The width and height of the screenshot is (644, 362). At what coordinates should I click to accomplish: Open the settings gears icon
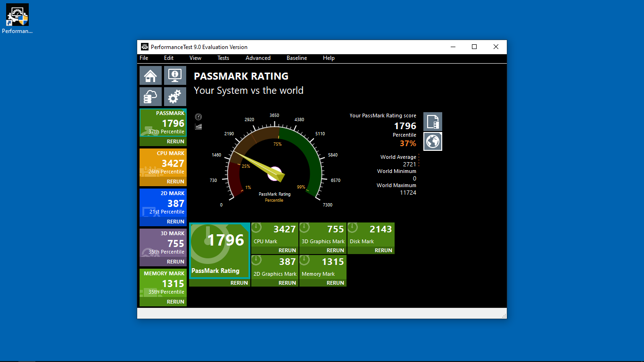click(175, 97)
